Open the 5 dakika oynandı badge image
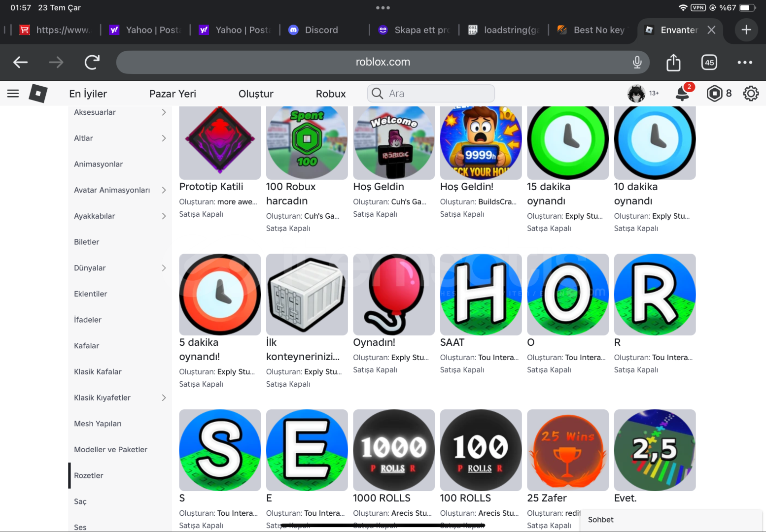 coord(220,295)
